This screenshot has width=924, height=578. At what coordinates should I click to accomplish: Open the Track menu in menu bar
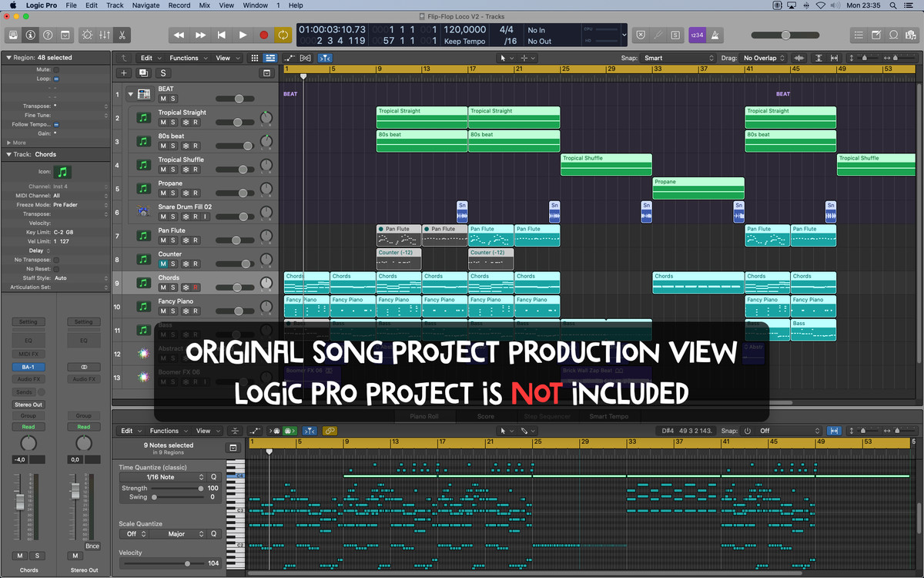(115, 5)
